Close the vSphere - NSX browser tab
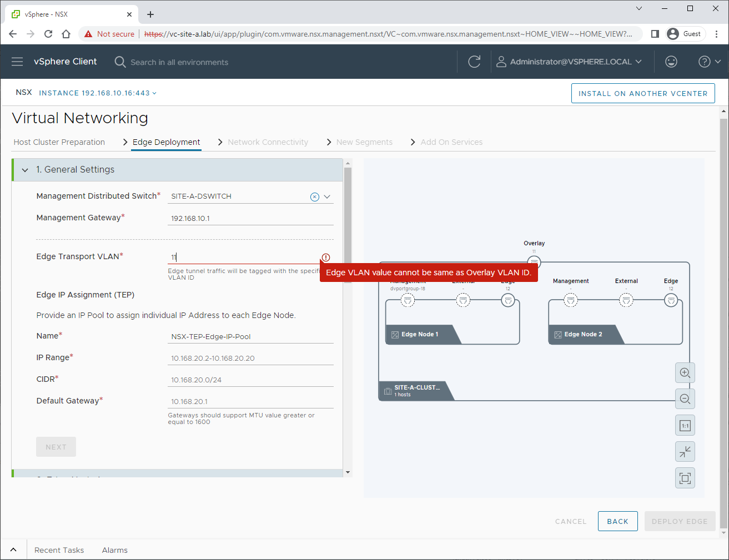This screenshot has height=560, width=729. pos(129,14)
